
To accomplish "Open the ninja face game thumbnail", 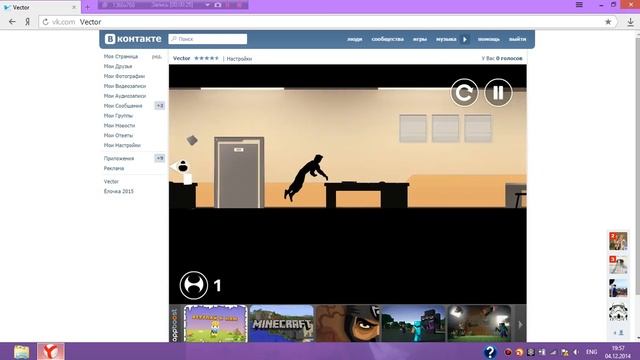I will [x=348, y=323].
